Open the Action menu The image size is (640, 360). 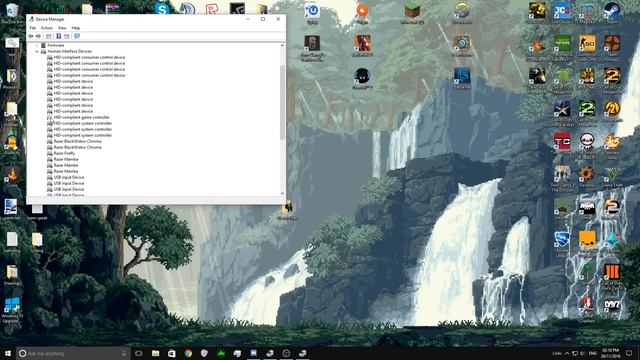coord(47,28)
